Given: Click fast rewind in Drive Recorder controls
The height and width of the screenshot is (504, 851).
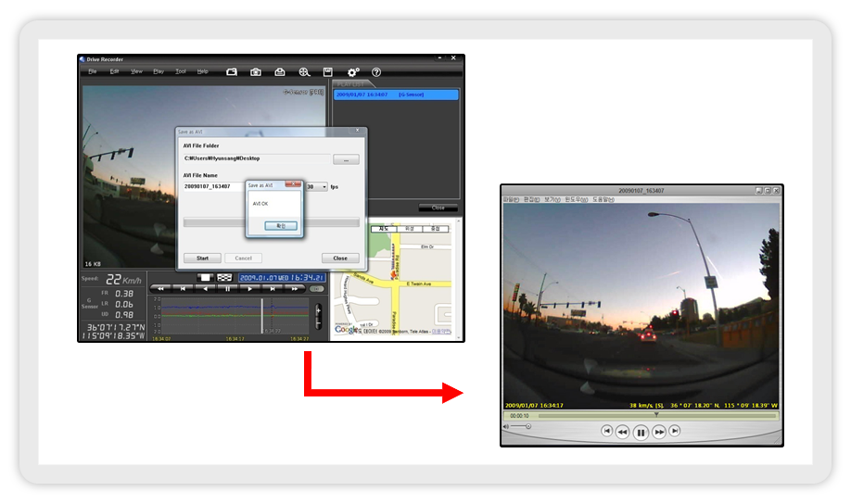Looking at the screenshot, I should tap(160, 289).
